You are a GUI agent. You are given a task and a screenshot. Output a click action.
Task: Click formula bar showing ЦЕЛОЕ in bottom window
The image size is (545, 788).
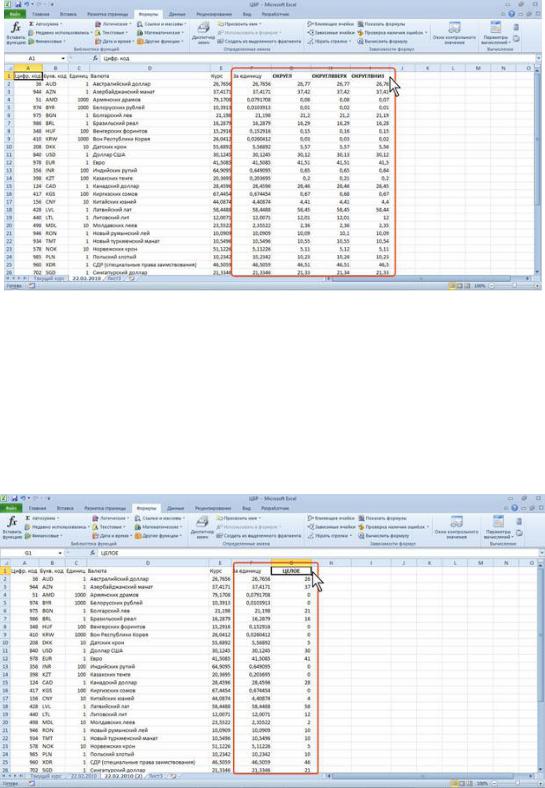[317, 553]
